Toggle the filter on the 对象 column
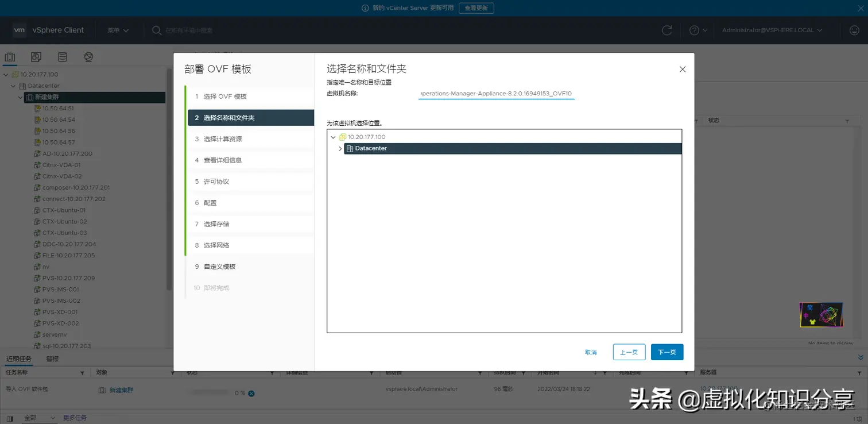 (x=172, y=372)
